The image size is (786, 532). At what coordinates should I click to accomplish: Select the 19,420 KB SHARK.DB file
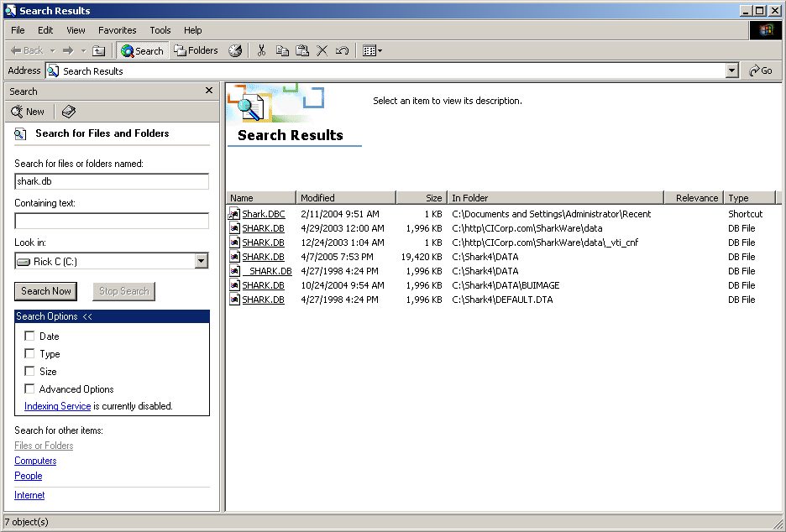pyautogui.click(x=263, y=257)
